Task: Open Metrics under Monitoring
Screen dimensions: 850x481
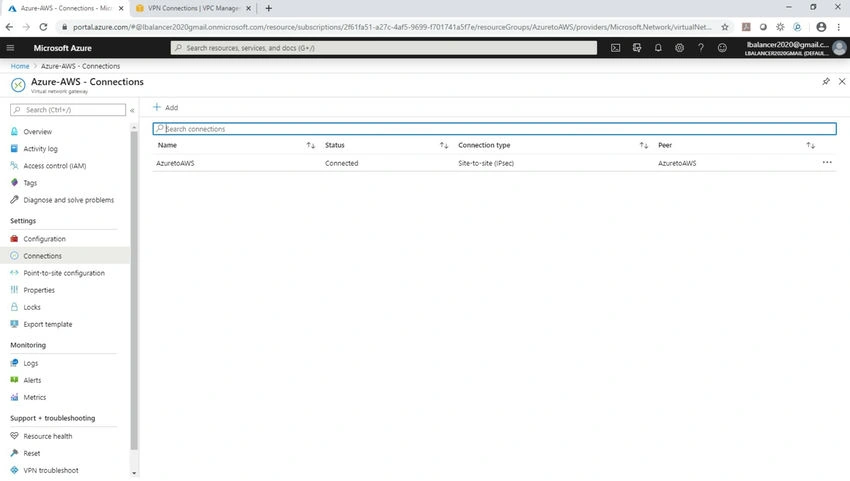Action: coord(34,397)
